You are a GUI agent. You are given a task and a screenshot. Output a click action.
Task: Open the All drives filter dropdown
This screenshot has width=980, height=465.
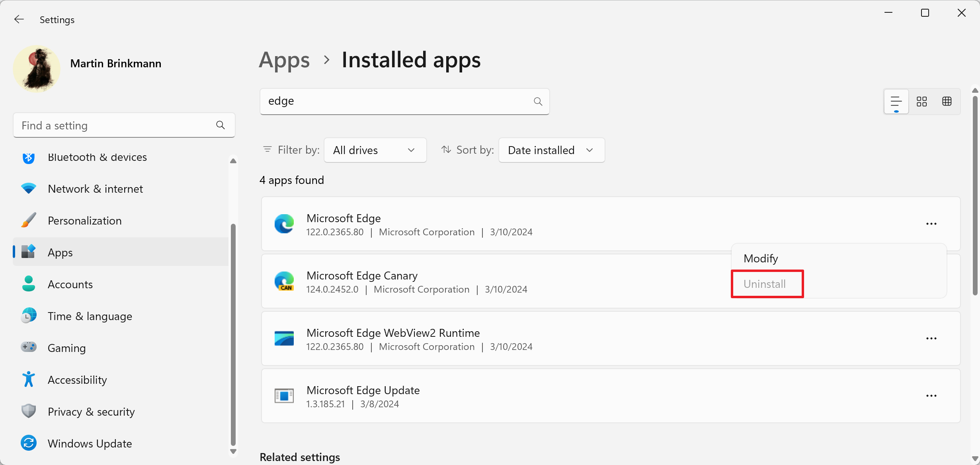pos(375,150)
